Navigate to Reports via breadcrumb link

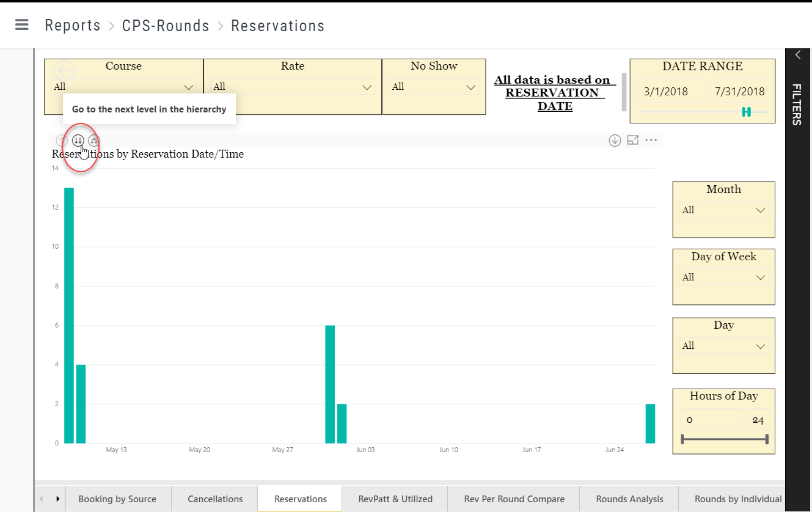click(x=72, y=25)
